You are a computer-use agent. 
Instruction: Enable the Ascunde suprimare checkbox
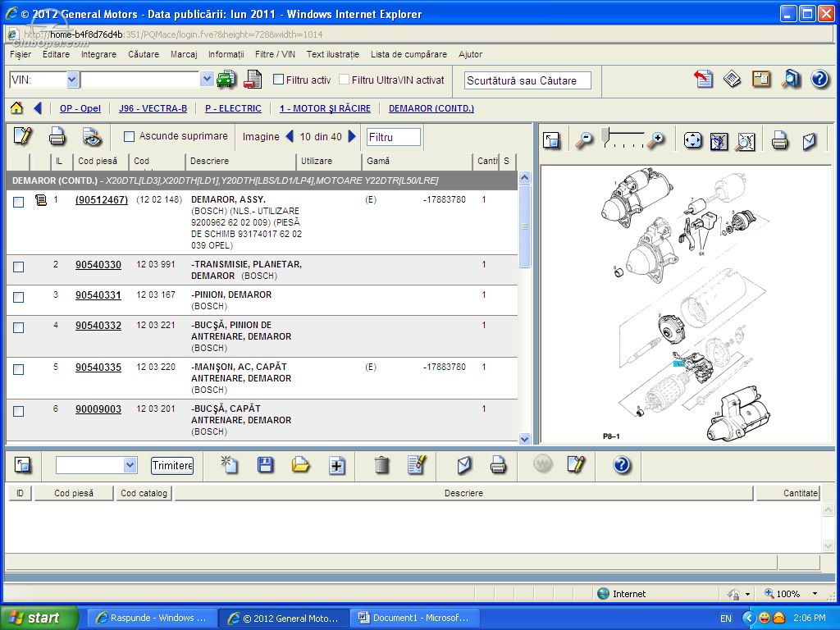coord(129,137)
